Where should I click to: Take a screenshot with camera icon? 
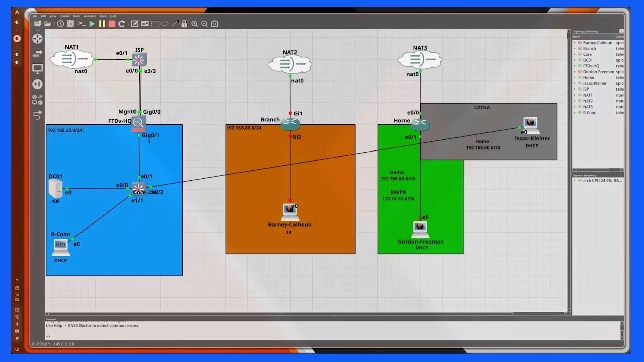click(215, 24)
